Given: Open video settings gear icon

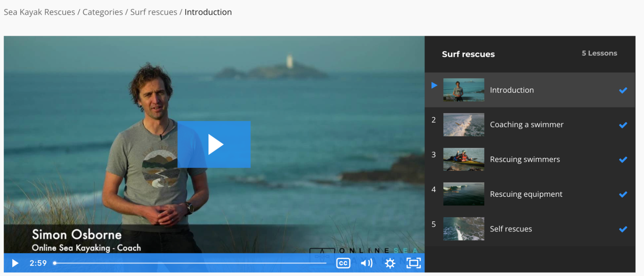Looking at the screenshot, I should tap(390, 263).
